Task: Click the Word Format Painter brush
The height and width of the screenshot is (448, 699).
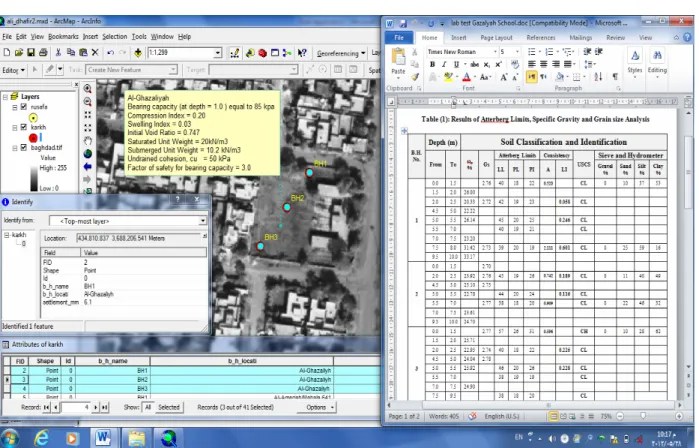Action: click(415, 77)
